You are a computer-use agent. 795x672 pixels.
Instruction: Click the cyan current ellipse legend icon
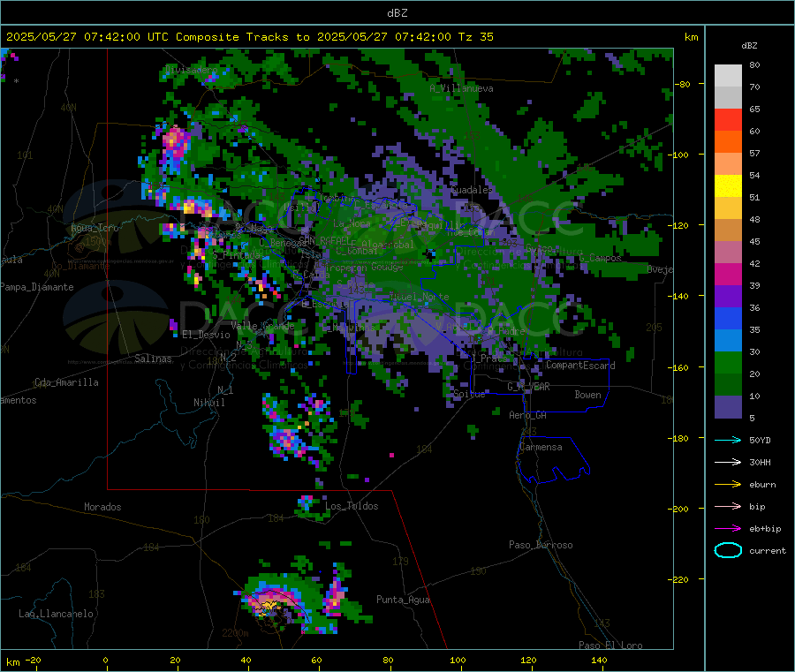pyautogui.click(x=728, y=550)
